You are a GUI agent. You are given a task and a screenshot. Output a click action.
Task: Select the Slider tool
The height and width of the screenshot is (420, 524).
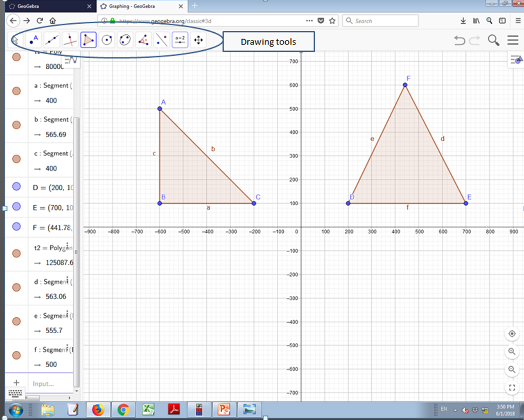point(180,40)
